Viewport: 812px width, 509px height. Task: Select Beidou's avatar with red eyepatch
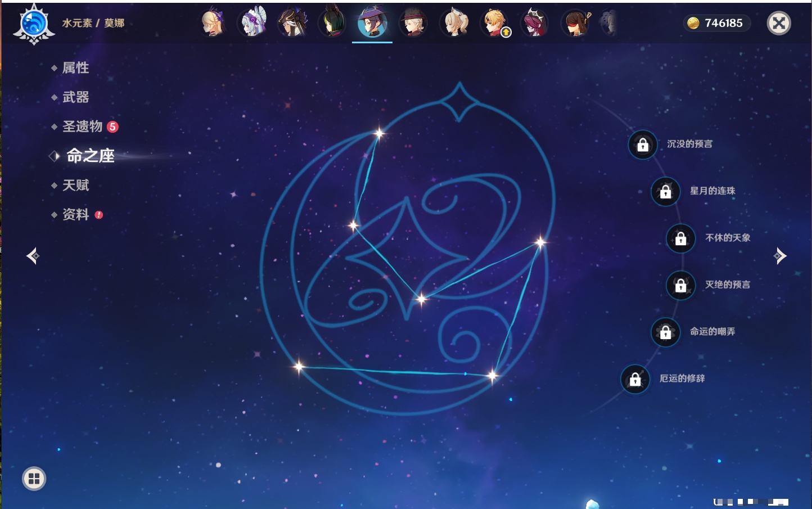point(576,23)
